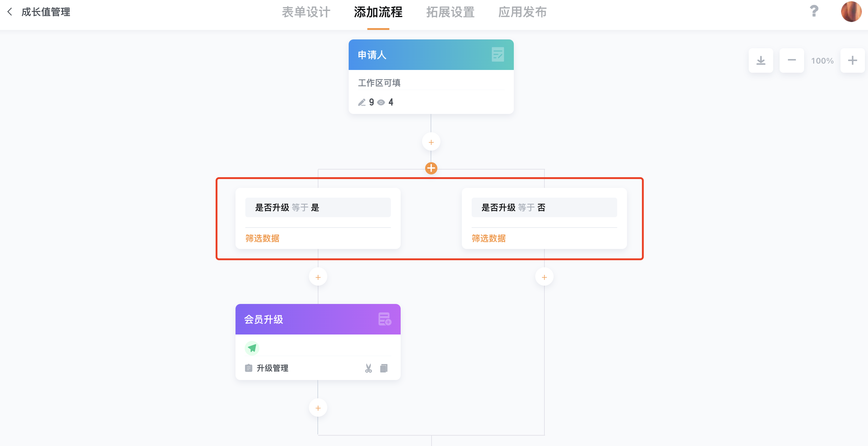Add node below the 申请人 card
Screen dimensions: 868x446
click(431, 142)
